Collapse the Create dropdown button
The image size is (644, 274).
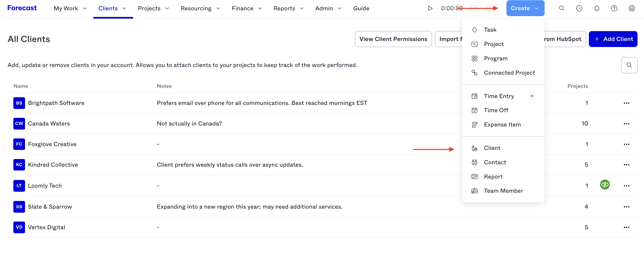pyautogui.click(x=525, y=8)
